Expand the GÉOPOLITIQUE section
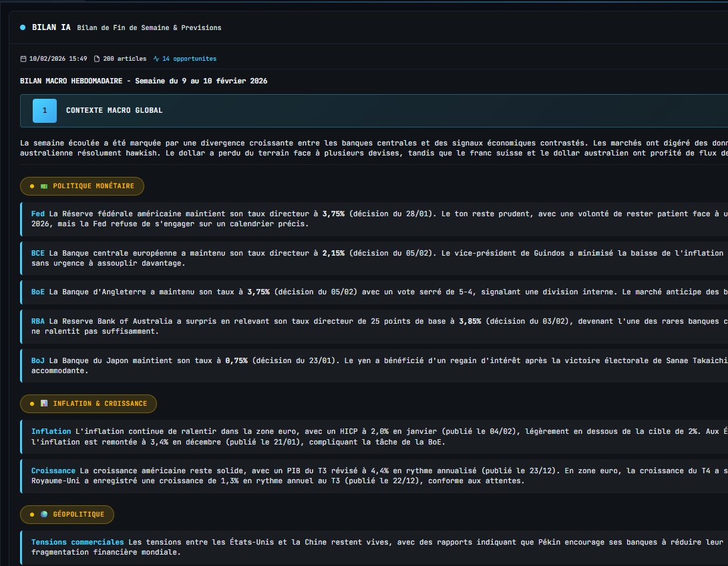 click(x=67, y=515)
